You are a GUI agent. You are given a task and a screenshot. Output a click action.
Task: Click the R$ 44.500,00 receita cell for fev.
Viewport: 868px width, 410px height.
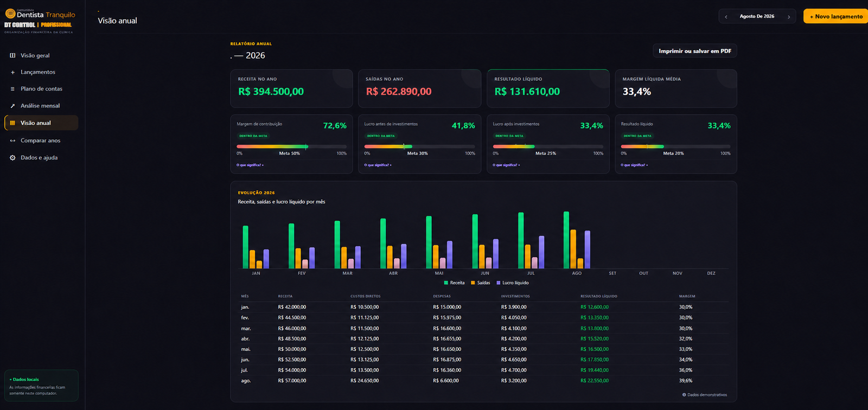(292, 318)
